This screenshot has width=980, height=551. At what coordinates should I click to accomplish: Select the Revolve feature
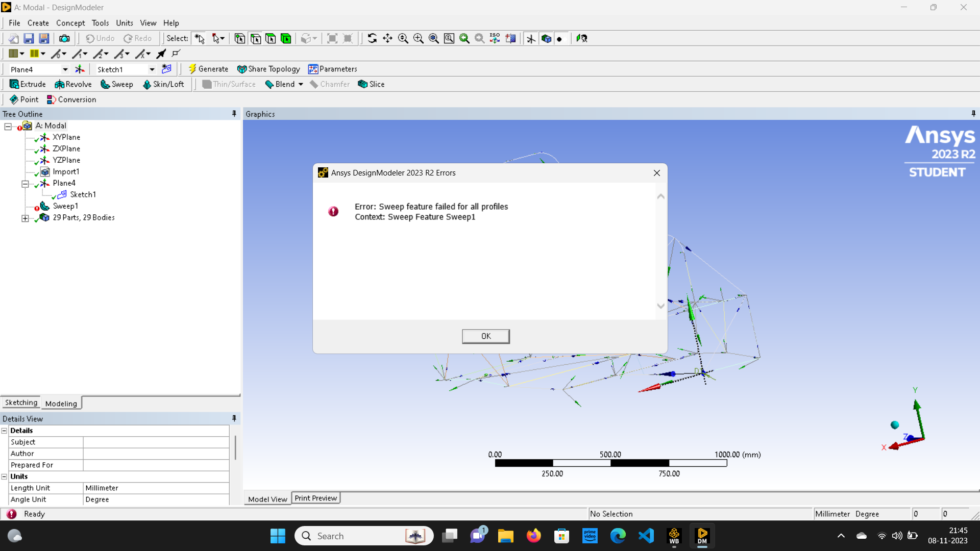coord(73,84)
